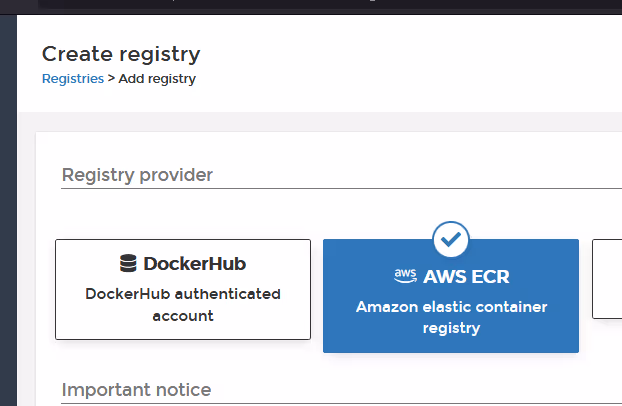This screenshot has height=406, width=622.
Task: Click the DockerHub title text
Action: 194,264
